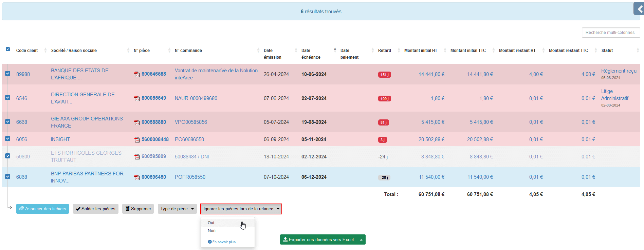Open PDF icon for piece 600595809

(137, 157)
